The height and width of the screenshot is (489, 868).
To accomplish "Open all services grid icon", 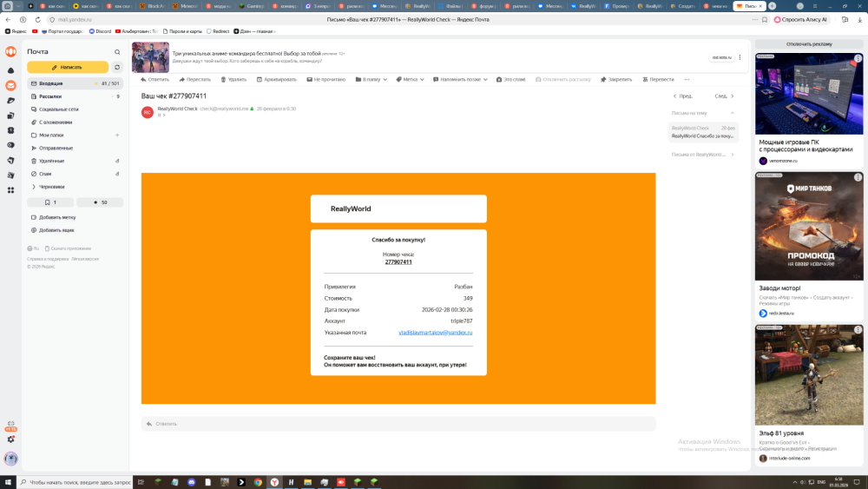I will [10, 190].
